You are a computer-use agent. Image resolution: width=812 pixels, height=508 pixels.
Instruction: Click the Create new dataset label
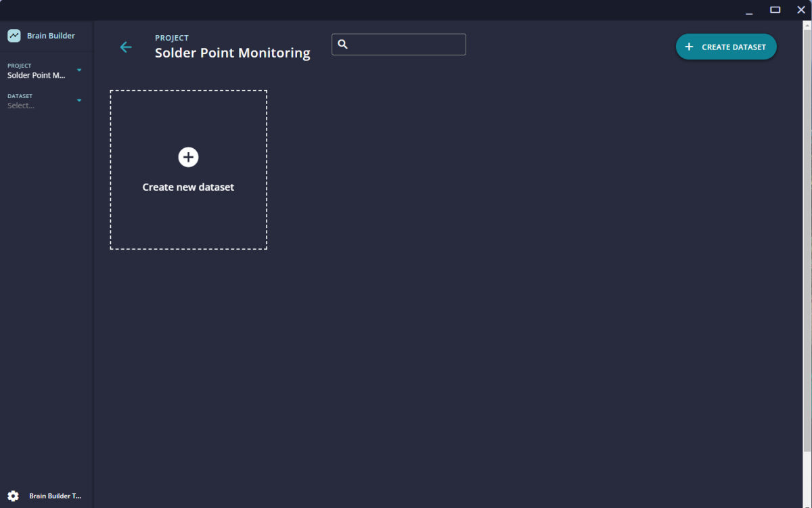click(188, 187)
